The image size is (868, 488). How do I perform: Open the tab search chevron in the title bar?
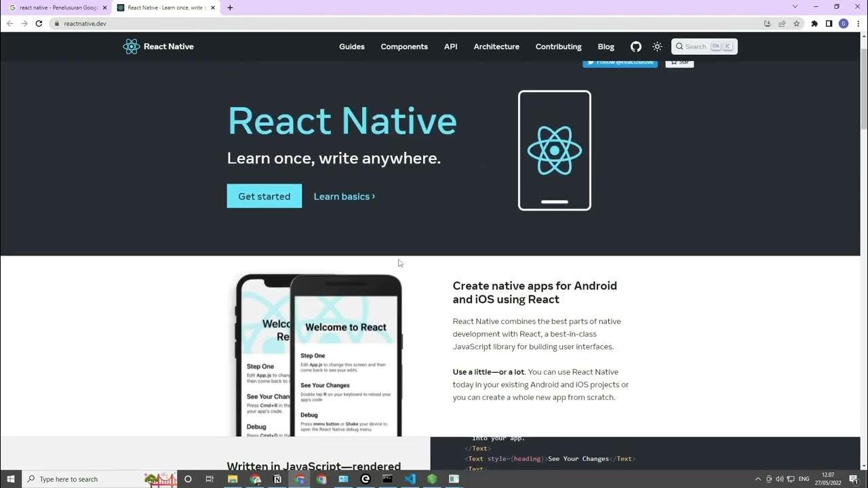[x=795, y=7]
